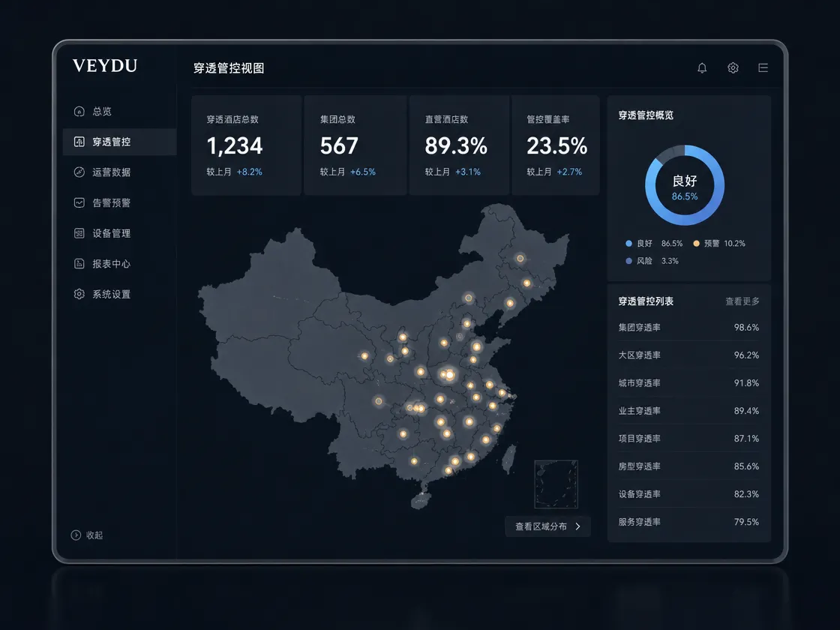Select the 房型穿透率 row
840x630 pixels.
[x=689, y=466]
